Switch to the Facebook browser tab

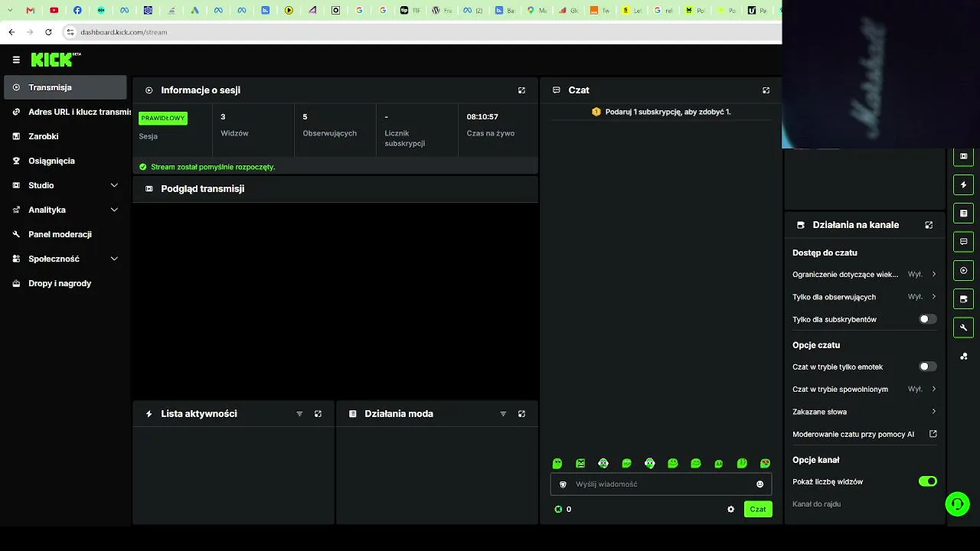point(77,11)
